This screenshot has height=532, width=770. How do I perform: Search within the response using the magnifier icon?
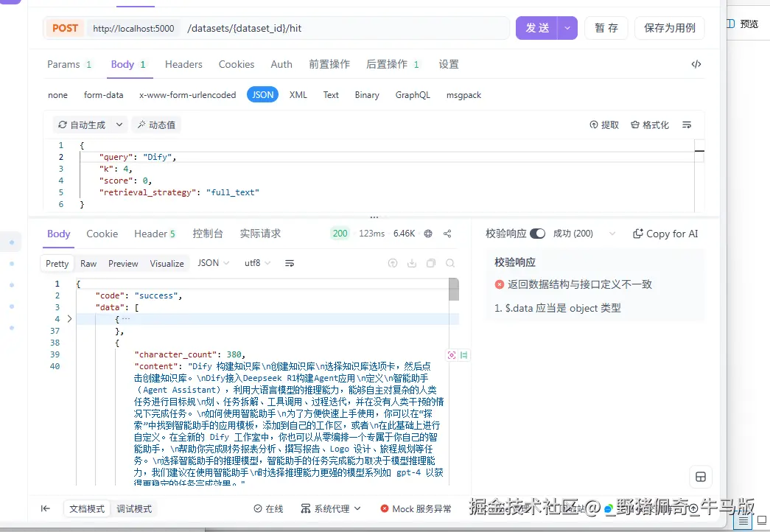[449, 263]
